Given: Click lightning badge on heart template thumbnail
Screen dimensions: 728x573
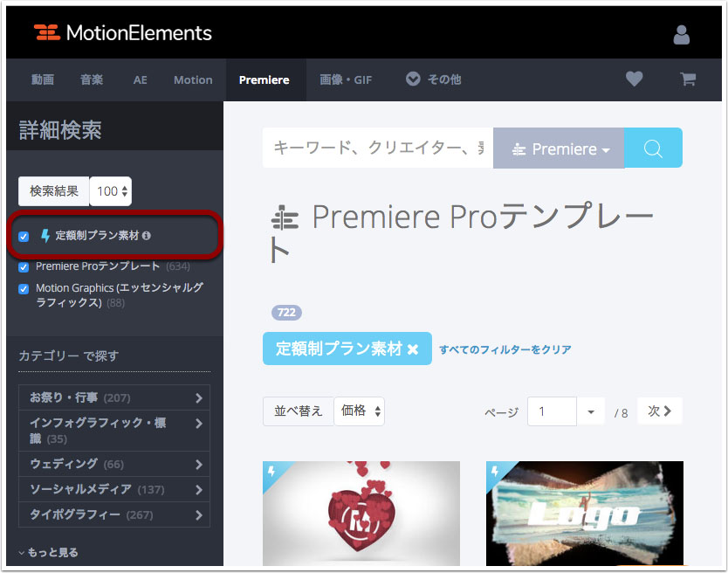Looking at the screenshot, I should [271, 471].
